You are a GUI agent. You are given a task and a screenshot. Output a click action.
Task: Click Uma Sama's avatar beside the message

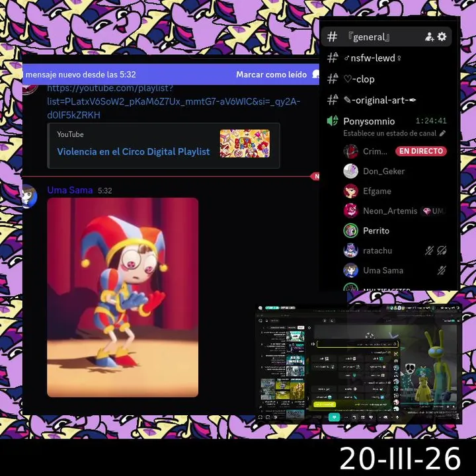pyautogui.click(x=30, y=196)
